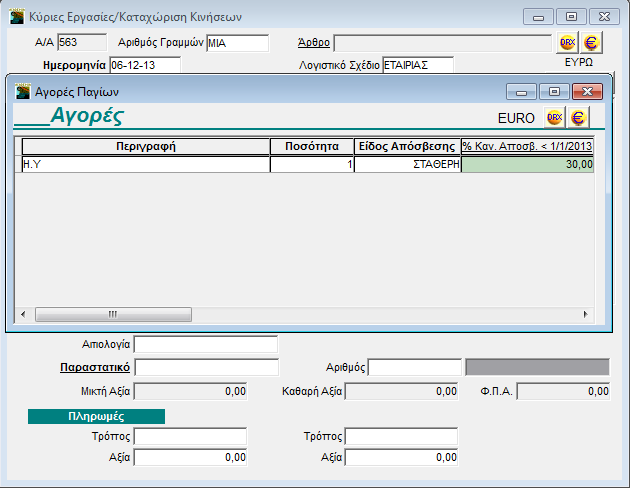630x488 pixels.
Task: Click the Ποσότητα column header
Action: (x=312, y=146)
